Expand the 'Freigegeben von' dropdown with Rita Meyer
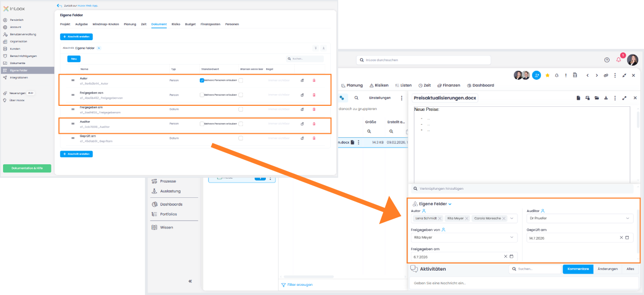The image size is (644, 295). (464, 237)
